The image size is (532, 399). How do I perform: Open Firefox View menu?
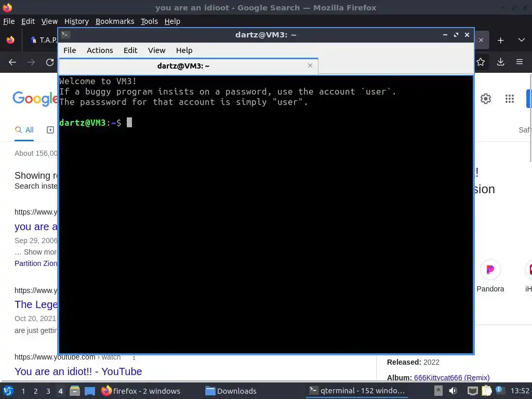pyautogui.click(x=49, y=21)
